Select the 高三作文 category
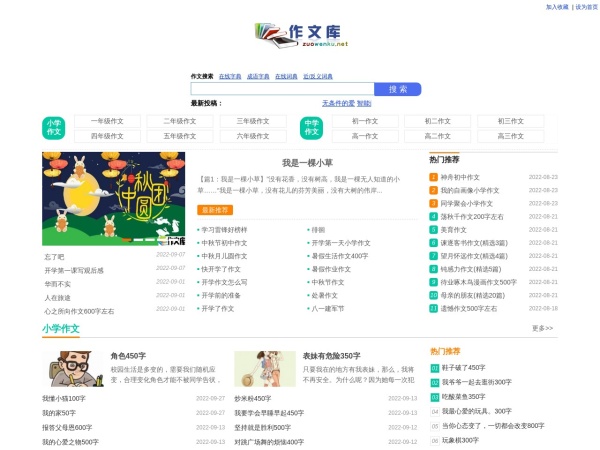The height and width of the screenshot is (450, 600). click(x=511, y=136)
